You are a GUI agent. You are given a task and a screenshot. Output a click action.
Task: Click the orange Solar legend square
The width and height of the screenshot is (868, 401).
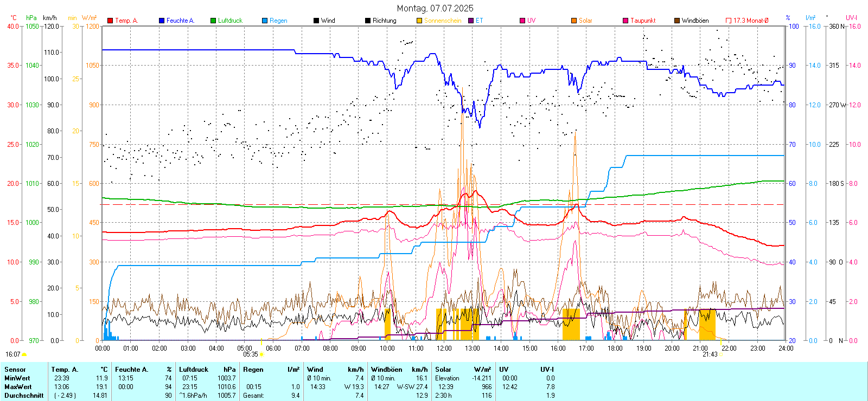pos(574,21)
